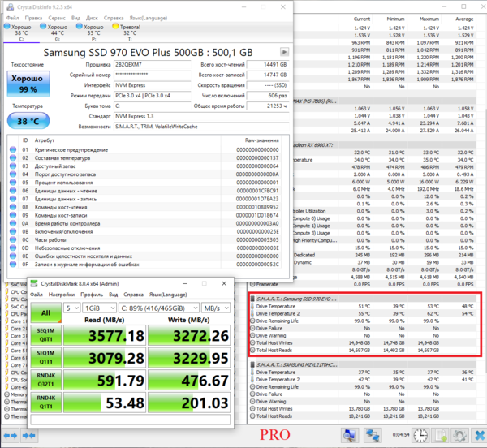Click HWiNFO Maximum column header
This screenshot has height=448, width=487.
pyautogui.click(x=429, y=19)
